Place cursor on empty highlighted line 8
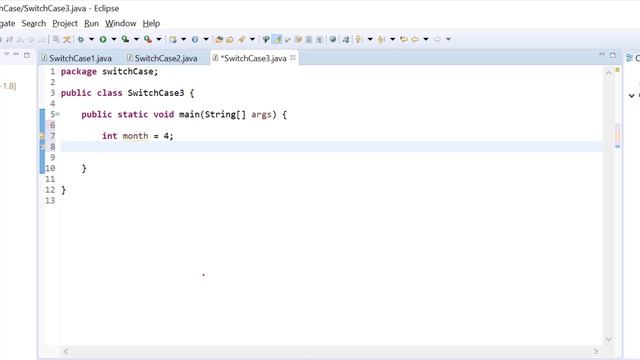Screen dimensions: 640x360 (x=331, y=147)
